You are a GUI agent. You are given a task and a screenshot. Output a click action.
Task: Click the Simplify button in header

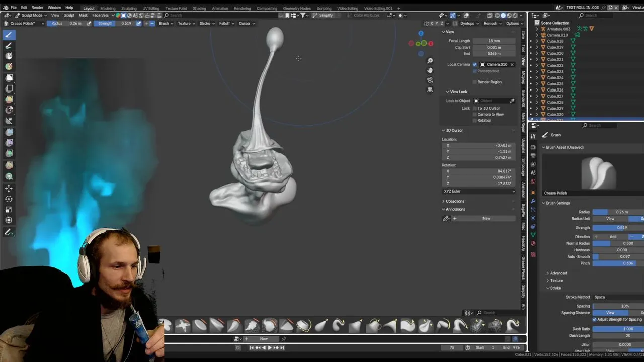click(x=323, y=15)
